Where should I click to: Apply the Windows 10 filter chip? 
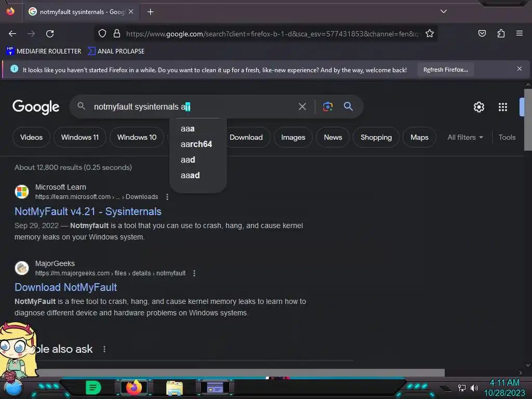137,137
